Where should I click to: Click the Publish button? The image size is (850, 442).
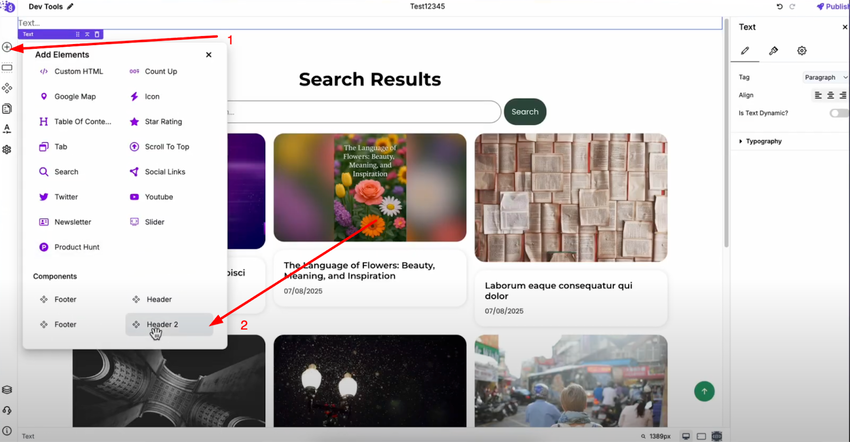(x=833, y=7)
